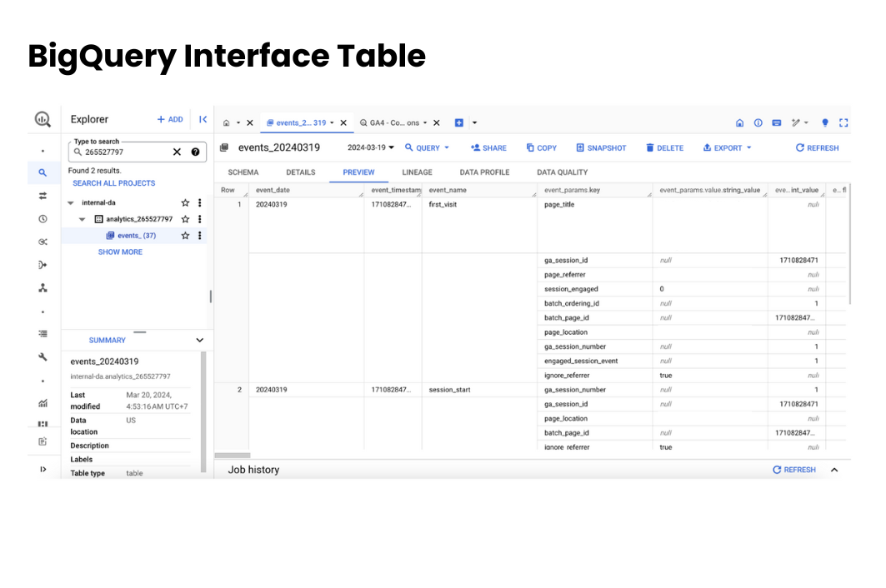Collapse the internal-da tree node
This screenshot has height=588, width=886.
[x=70, y=202]
